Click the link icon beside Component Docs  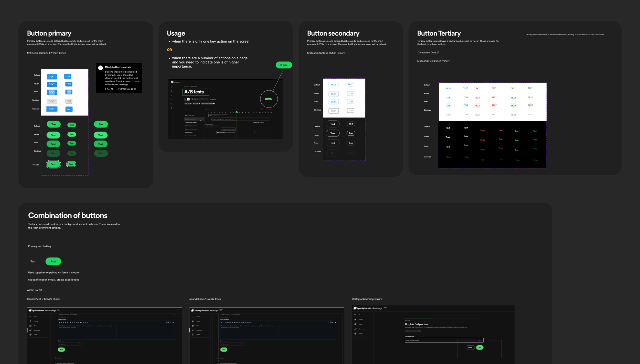pyautogui.click(x=438, y=52)
